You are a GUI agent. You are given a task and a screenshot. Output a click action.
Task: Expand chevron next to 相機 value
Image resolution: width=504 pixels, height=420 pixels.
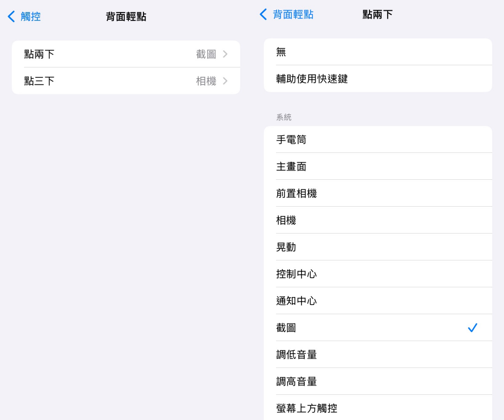pyautogui.click(x=225, y=81)
